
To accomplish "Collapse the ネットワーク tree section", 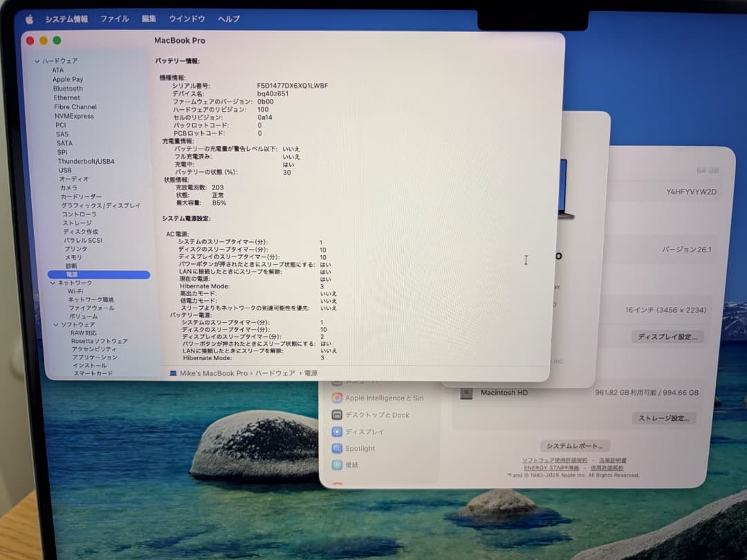I will click(x=53, y=283).
